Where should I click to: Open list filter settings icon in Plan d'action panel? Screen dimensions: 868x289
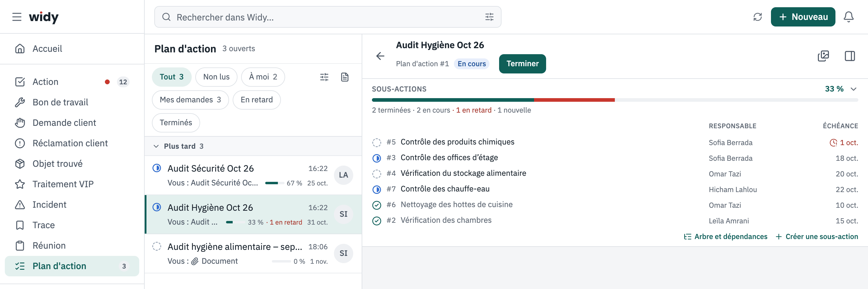tap(324, 77)
